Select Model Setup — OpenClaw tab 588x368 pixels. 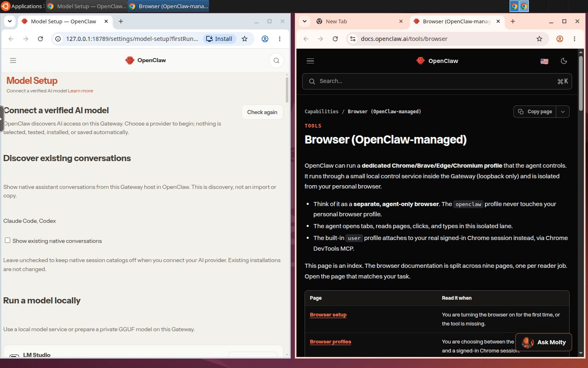click(x=65, y=21)
